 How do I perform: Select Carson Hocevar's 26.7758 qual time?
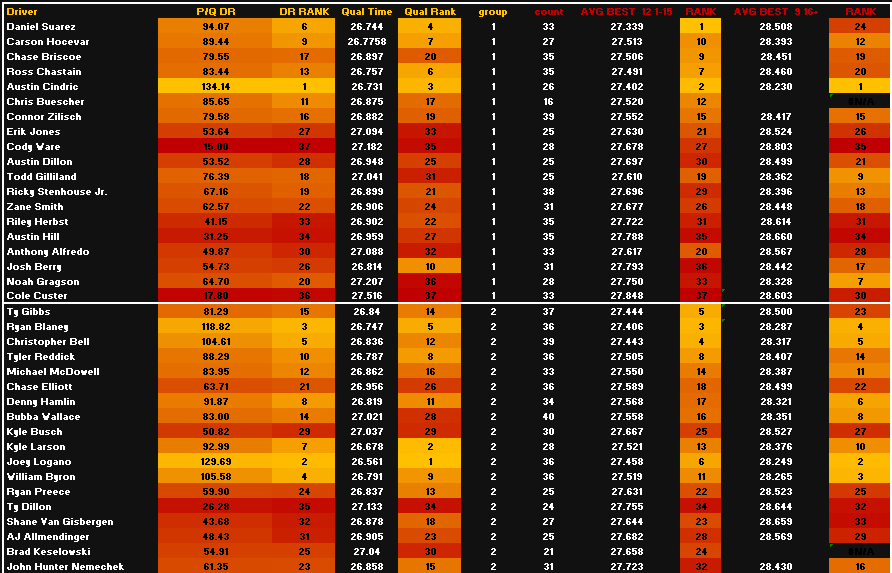tap(367, 42)
